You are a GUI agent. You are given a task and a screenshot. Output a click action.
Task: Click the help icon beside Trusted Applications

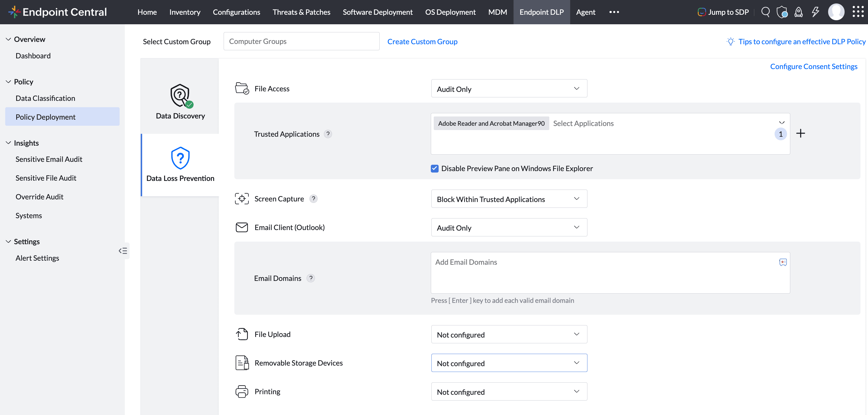click(x=328, y=134)
